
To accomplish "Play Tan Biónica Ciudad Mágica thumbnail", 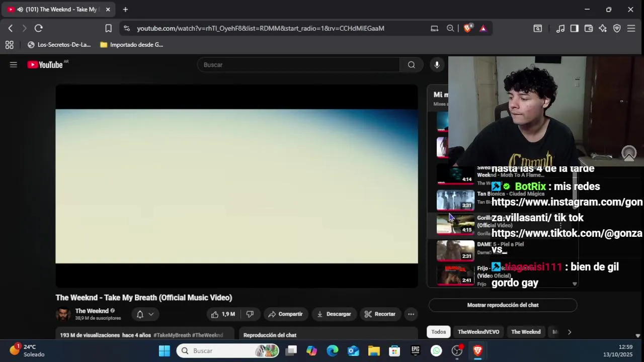I will coord(455,200).
